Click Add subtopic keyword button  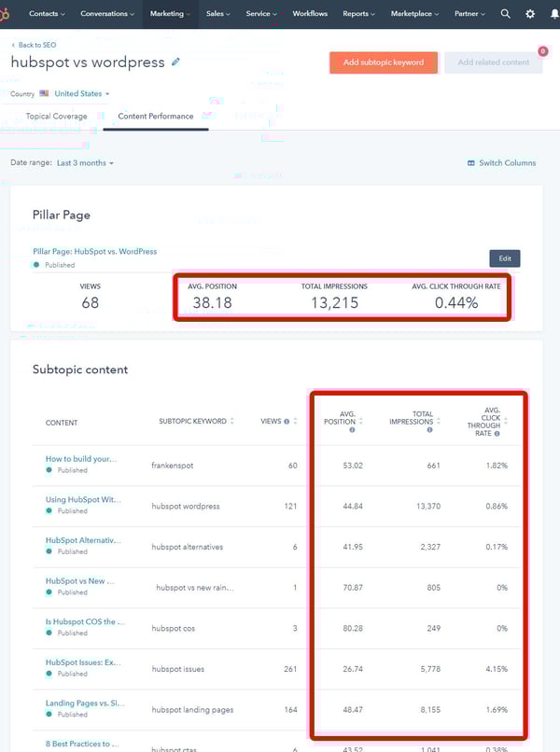[384, 63]
